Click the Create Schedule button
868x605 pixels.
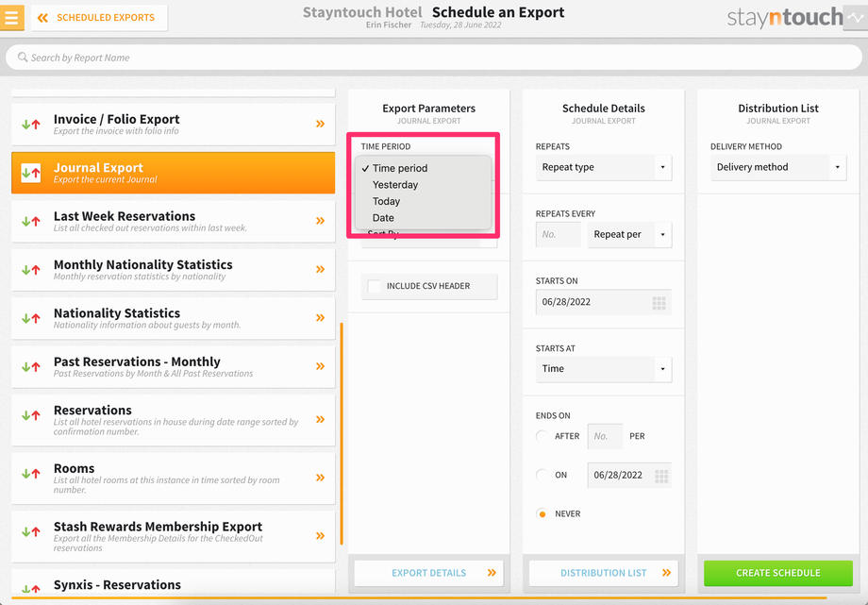778,573
